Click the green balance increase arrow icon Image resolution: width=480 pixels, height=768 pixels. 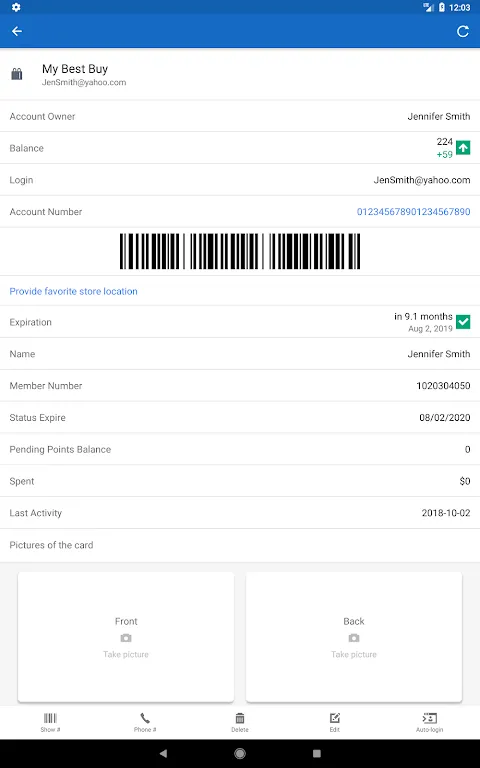[463, 147]
